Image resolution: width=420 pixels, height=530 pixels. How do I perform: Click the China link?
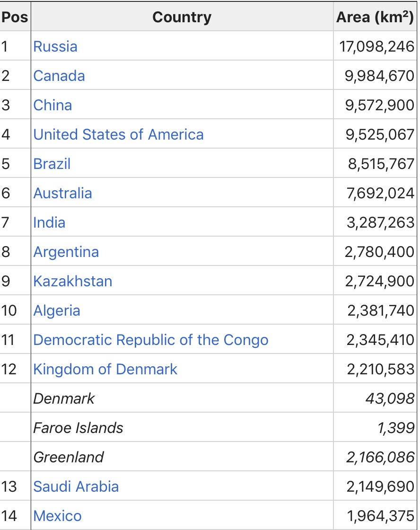pos(52,105)
